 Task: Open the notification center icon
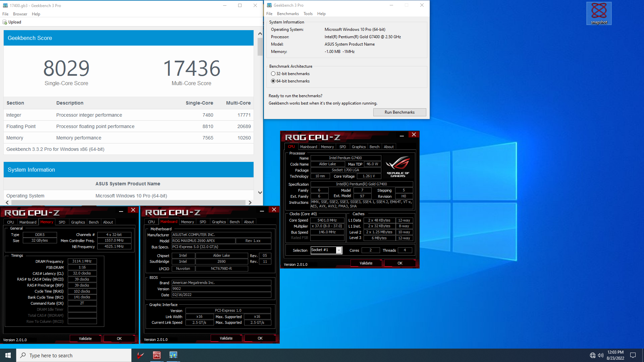coord(633,355)
